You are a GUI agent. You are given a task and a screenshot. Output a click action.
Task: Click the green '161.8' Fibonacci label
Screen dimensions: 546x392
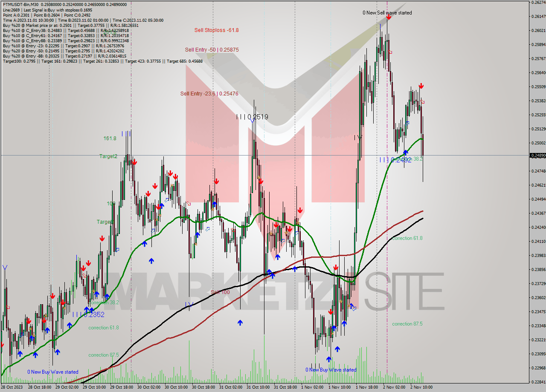tap(110, 138)
